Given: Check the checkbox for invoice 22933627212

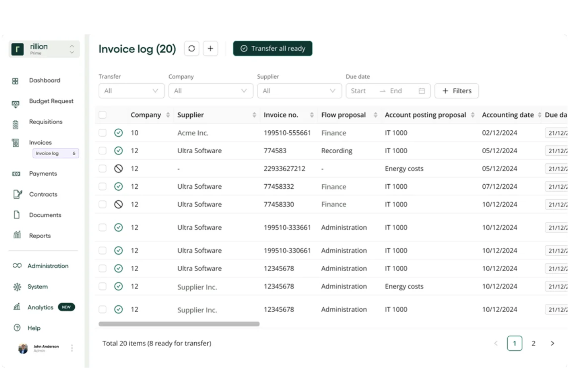Looking at the screenshot, I should pyautogui.click(x=103, y=168).
